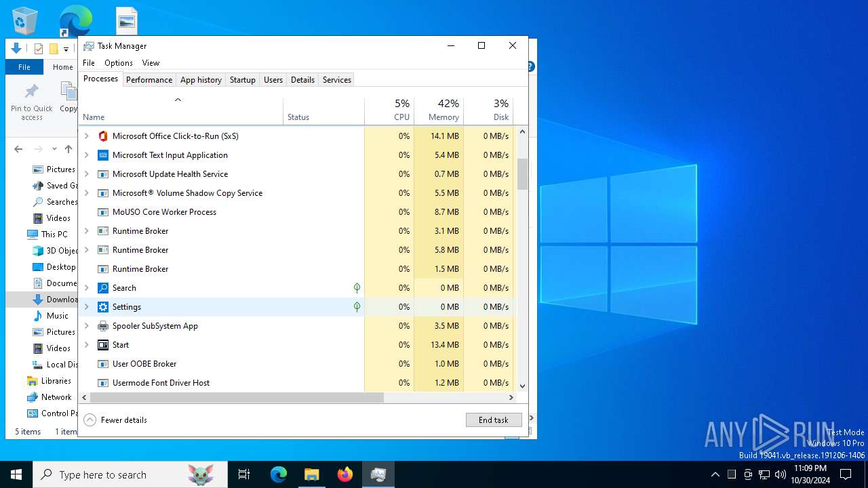Click the Volume Shadow Copy Service icon
This screenshot has width=868, height=488.
coord(103,193)
